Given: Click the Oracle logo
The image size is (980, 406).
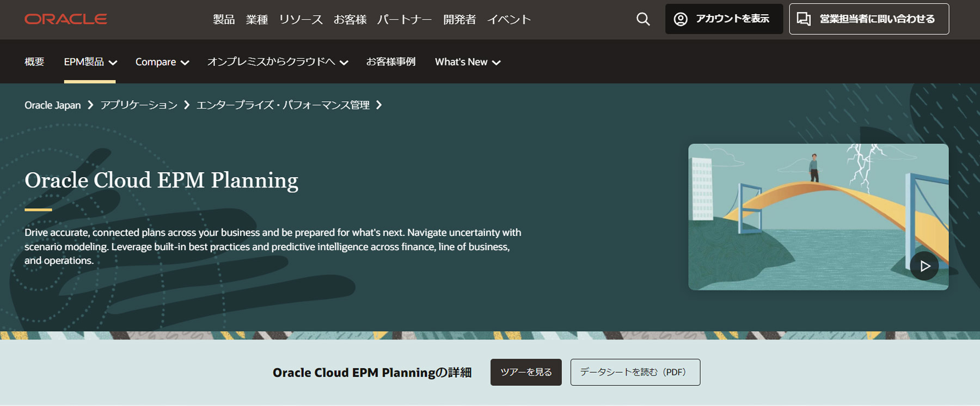Looking at the screenshot, I should click(x=65, y=19).
